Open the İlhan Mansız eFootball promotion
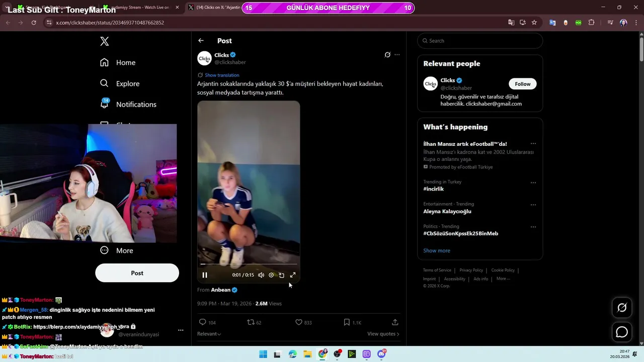Screen dimensions: 644x362 tap(465, 144)
